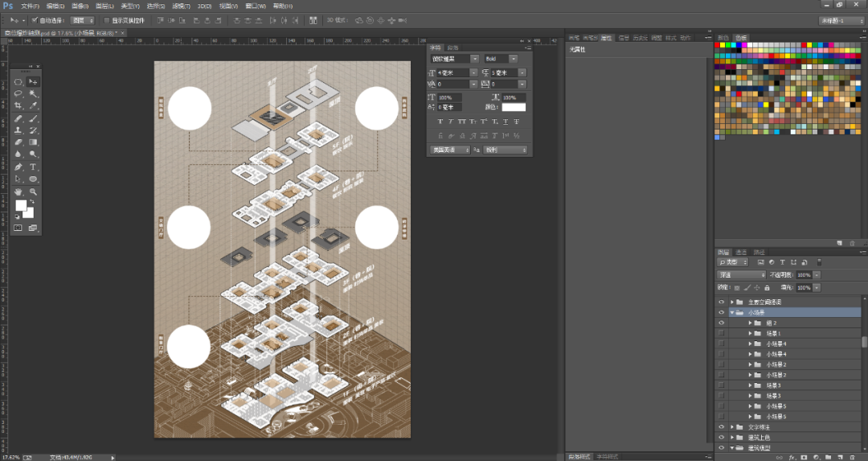Select the Clone Stamp tool
Image resolution: width=868 pixels, height=461 pixels.
click(x=18, y=130)
